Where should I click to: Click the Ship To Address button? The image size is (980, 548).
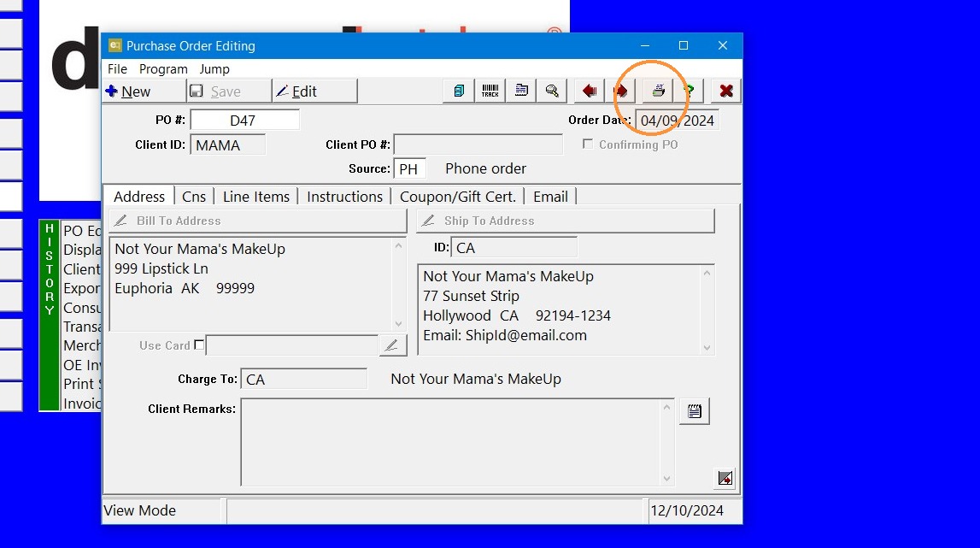(566, 221)
